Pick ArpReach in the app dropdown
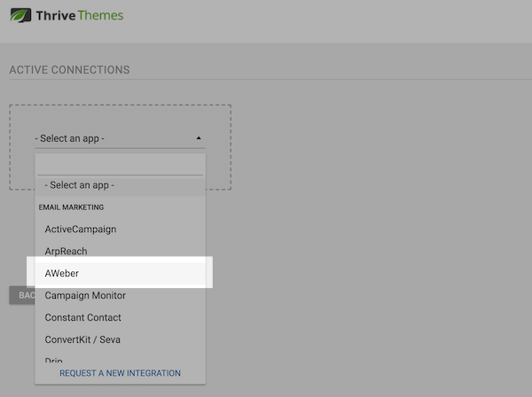 click(66, 252)
